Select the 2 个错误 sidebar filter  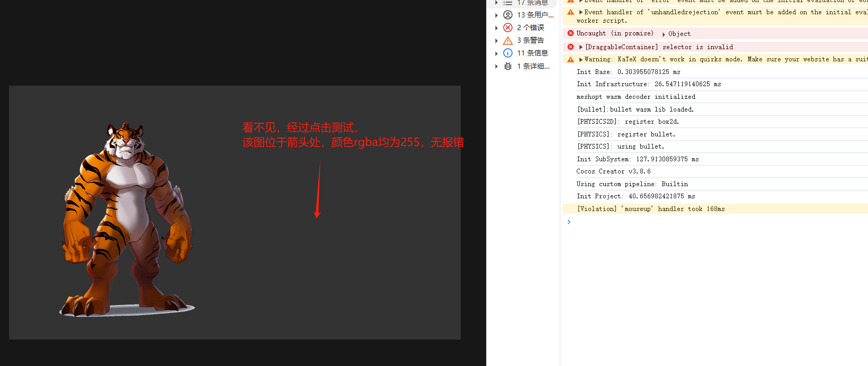(524, 28)
